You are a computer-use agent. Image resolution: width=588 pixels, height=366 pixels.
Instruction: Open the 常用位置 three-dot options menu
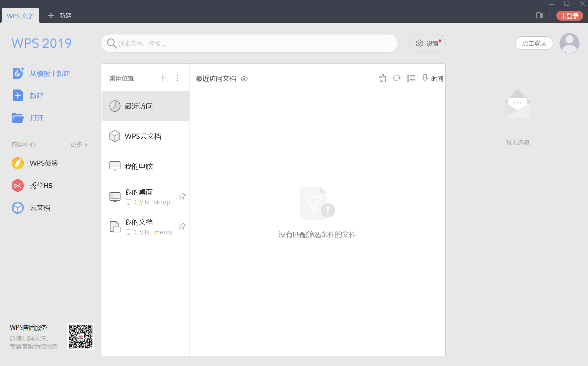pyautogui.click(x=177, y=78)
